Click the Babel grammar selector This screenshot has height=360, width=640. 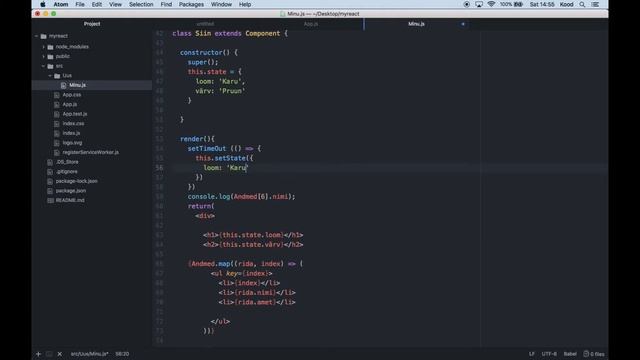click(x=570, y=354)
